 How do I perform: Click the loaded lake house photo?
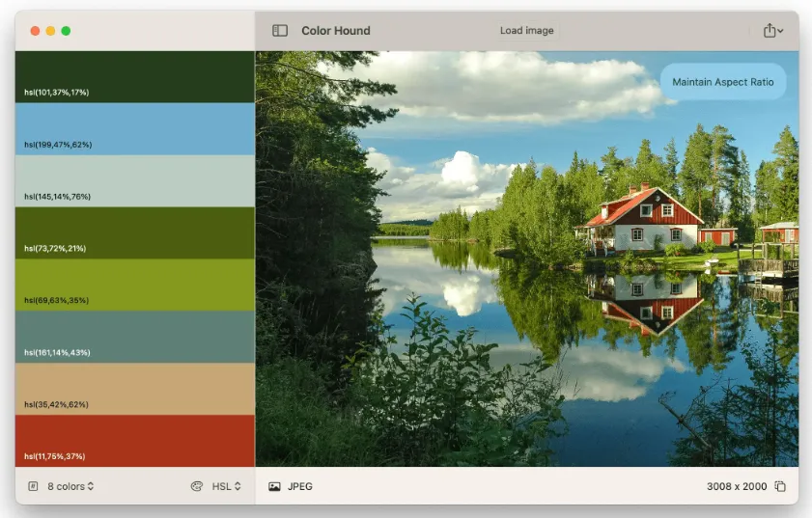coord(526,259)
